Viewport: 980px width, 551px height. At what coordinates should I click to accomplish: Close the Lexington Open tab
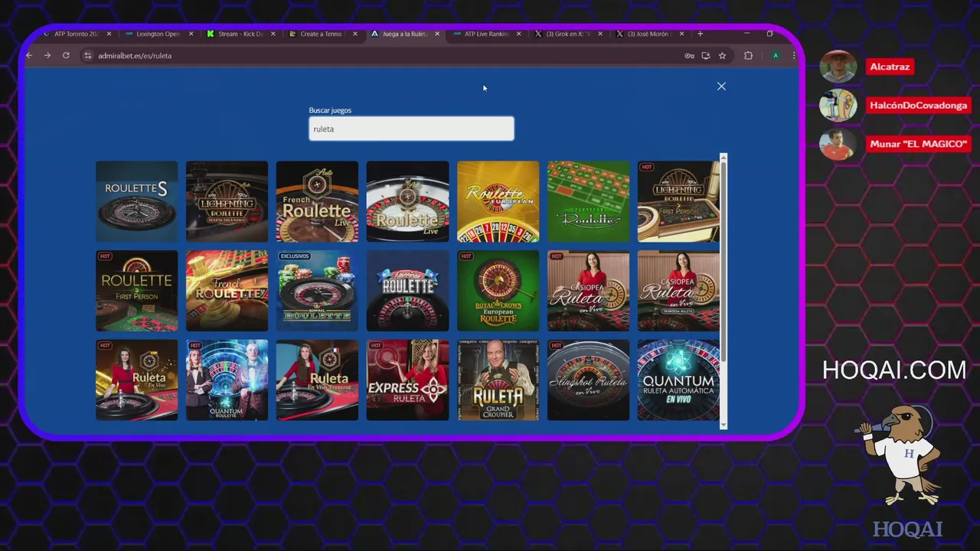coord(191,34)
